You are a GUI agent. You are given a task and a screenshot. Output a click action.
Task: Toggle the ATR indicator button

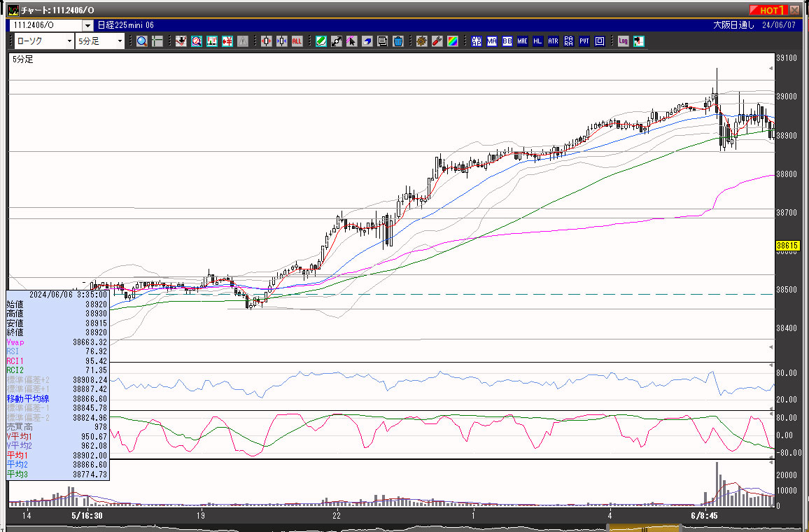tap(553, 41)
